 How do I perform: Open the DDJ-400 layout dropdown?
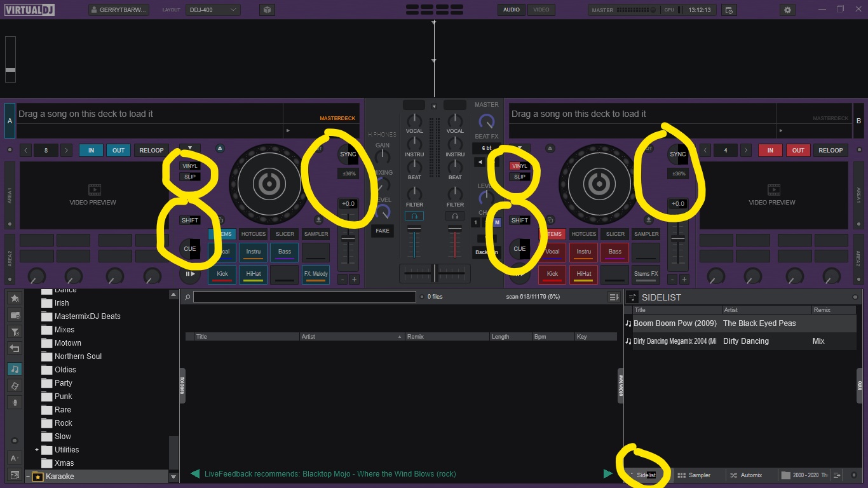click(x=214, y=10)
